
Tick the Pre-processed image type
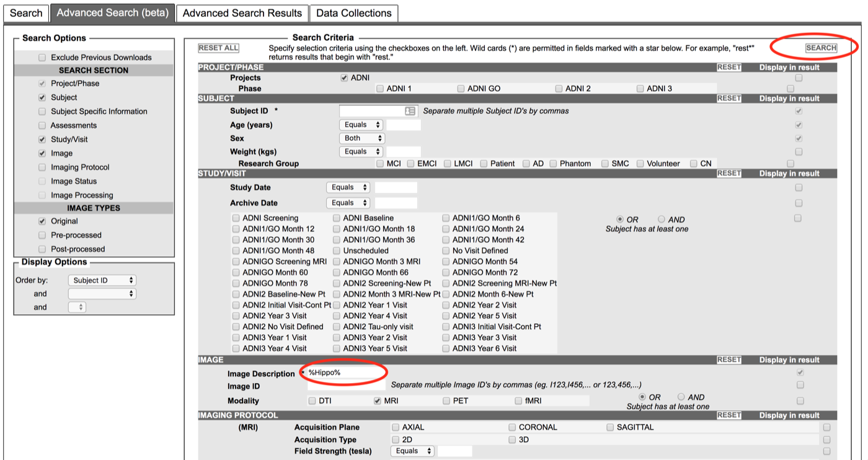point(42,235)
